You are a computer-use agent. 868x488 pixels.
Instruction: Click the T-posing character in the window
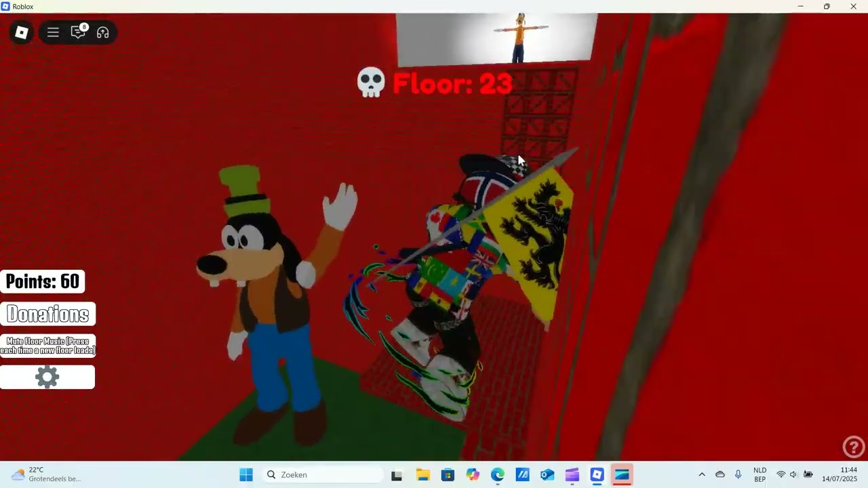520,38
